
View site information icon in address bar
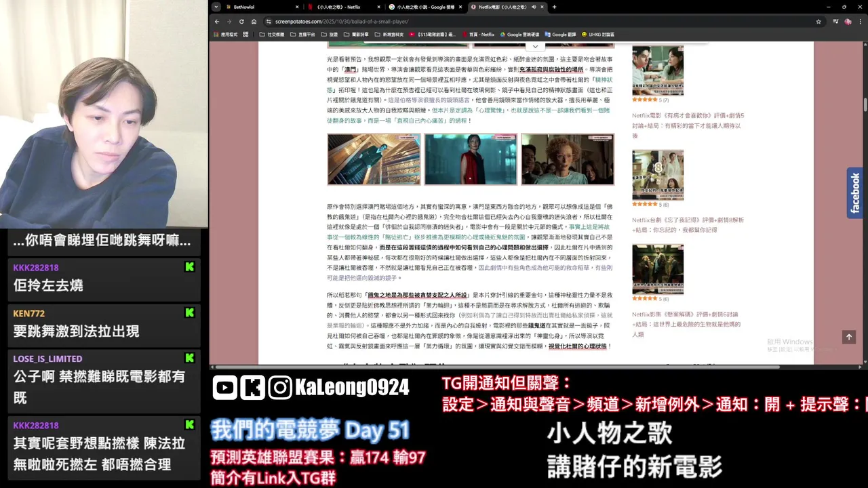[x=269, y=22]
